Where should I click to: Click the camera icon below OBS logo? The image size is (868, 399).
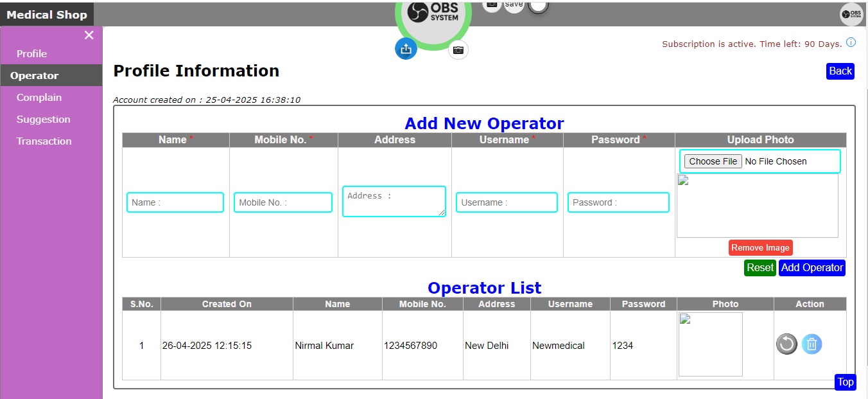coord(458,49)
